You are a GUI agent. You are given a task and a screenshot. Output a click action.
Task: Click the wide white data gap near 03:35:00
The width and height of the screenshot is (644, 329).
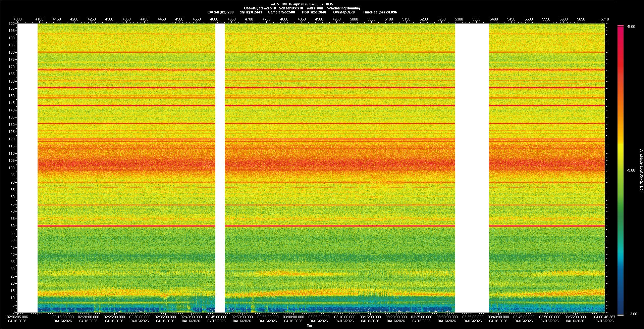(472, 168)
